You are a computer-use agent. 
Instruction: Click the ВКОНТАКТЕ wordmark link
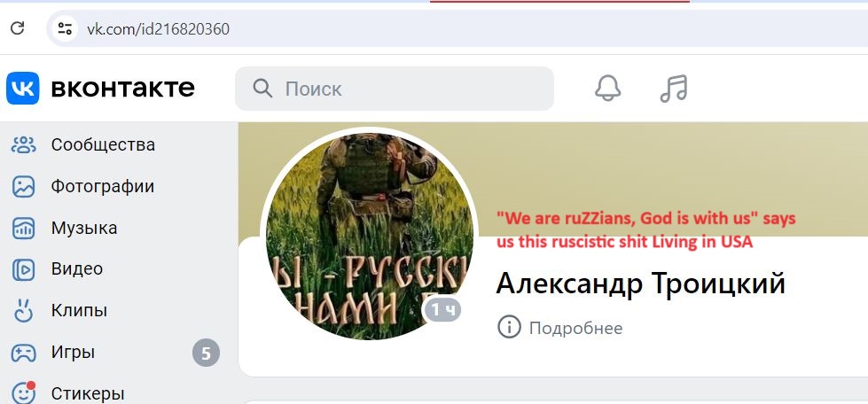tap(123, 89)
